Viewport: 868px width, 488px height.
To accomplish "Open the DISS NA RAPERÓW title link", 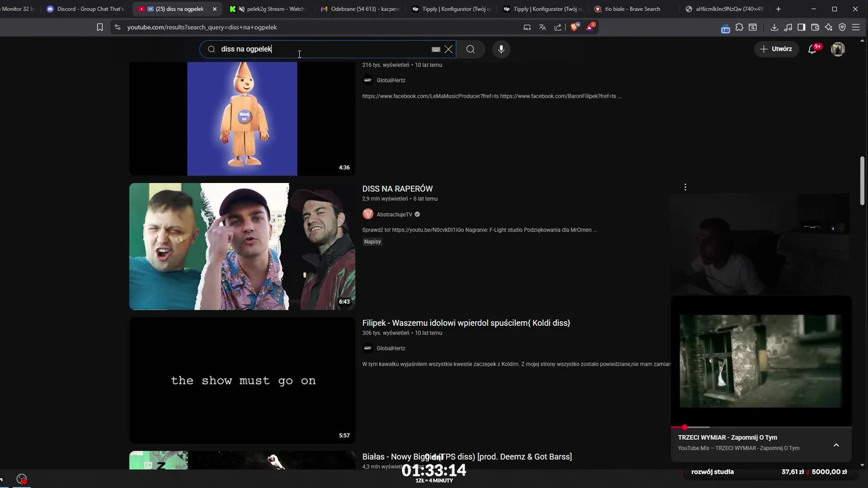I will click(397, 188).
